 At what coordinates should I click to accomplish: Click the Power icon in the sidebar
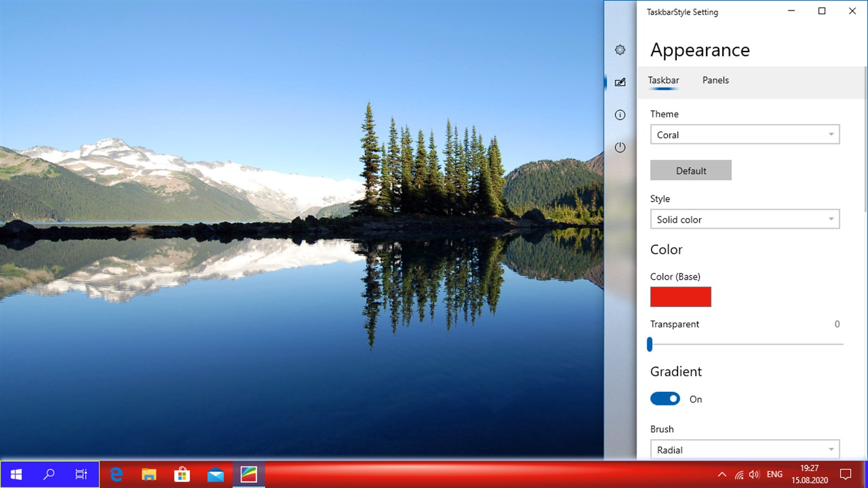click(619, 147)
